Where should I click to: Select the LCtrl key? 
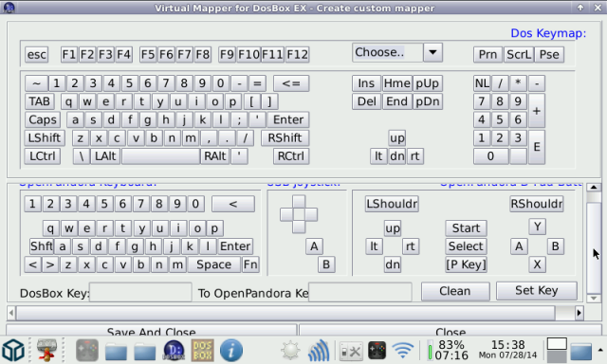pyautogui.click(x=43, y=156)
